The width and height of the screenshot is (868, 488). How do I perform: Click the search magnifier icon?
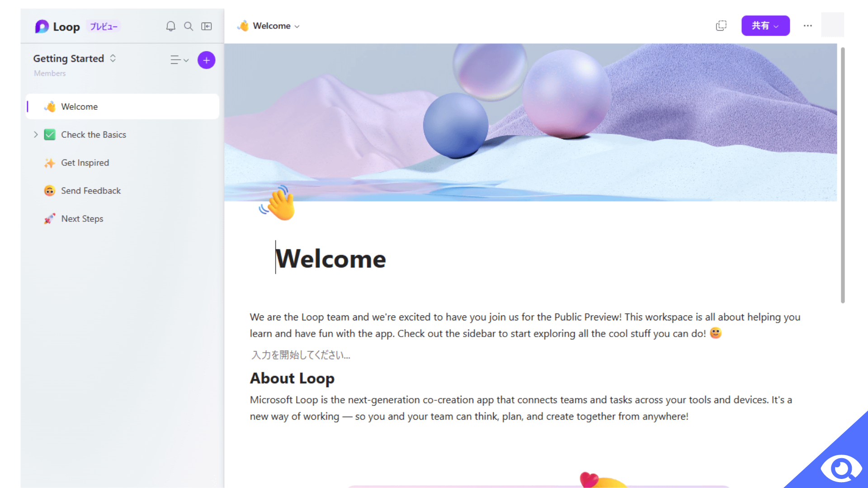[x=189, y=26]
